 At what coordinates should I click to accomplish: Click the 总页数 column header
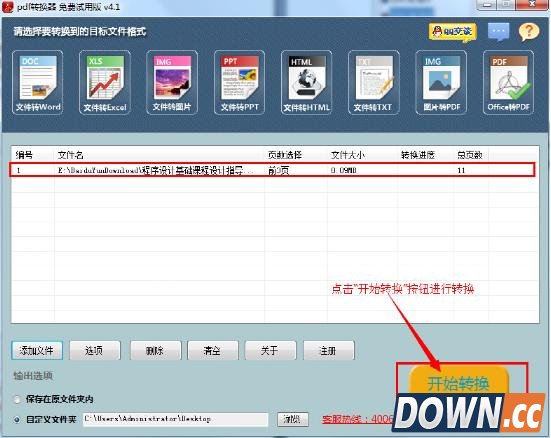pos(469,155)
